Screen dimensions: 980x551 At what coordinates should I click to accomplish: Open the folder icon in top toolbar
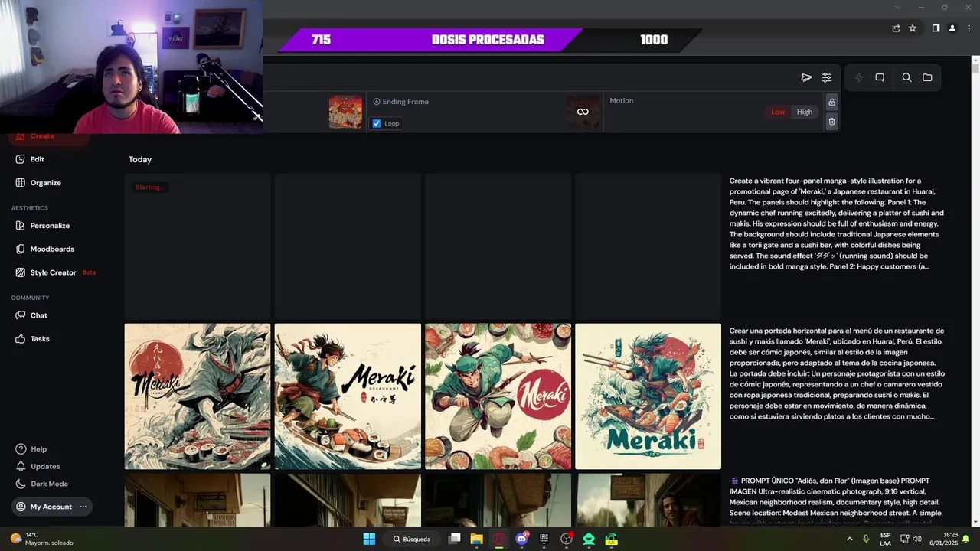(927, 77)
